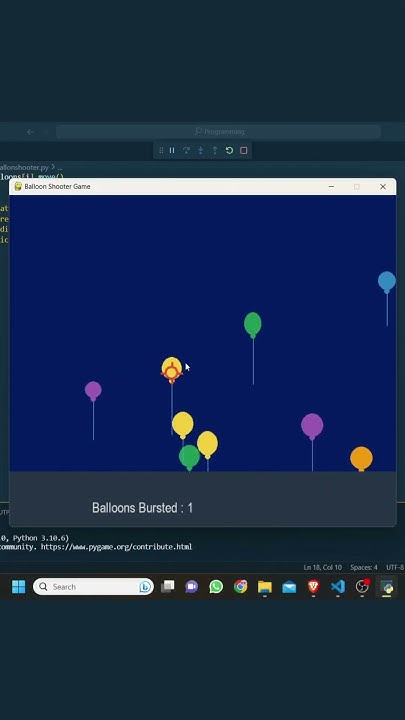Image resolution: width=405 pixels, height=720 pixels.
Task: Open the Windows Start menu
Action: [18, 587]
